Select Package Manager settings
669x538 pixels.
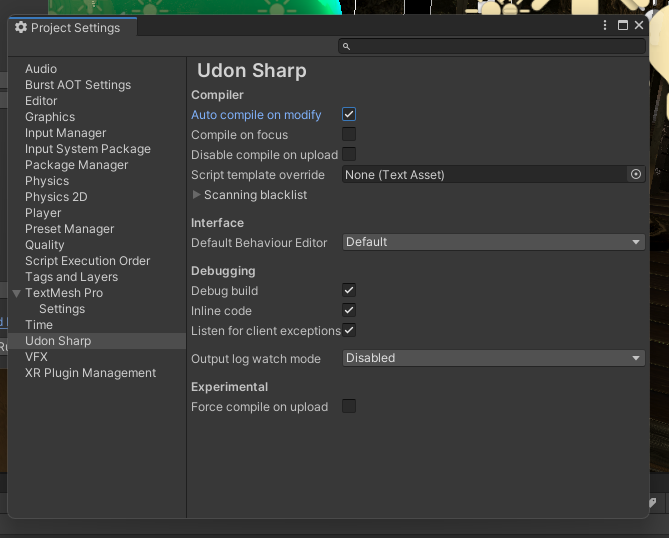[77, 165]
